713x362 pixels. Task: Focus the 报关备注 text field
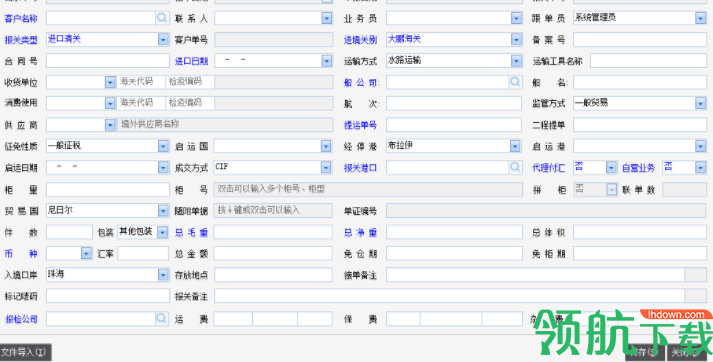pyautogui.click(x=449, y=296)
